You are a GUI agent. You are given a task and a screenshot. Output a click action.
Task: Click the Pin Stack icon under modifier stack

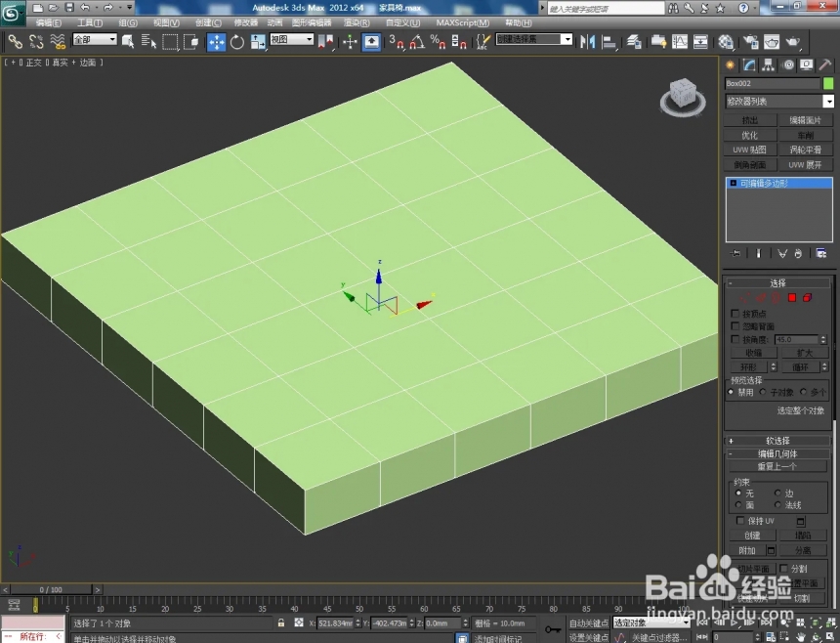point(735,253)
